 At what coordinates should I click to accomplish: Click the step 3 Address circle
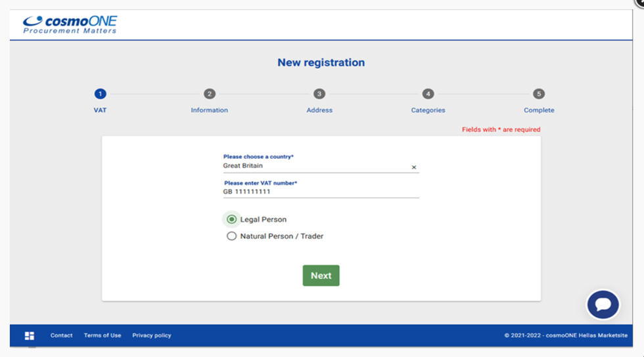click(x=319, y=94)
